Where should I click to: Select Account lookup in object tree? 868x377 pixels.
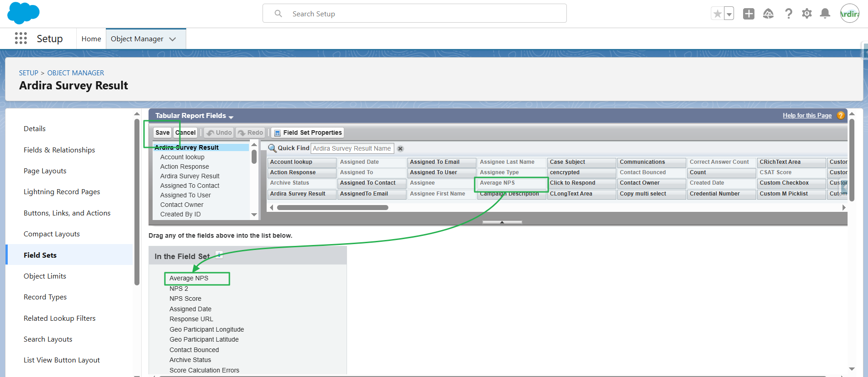[182, 157]
